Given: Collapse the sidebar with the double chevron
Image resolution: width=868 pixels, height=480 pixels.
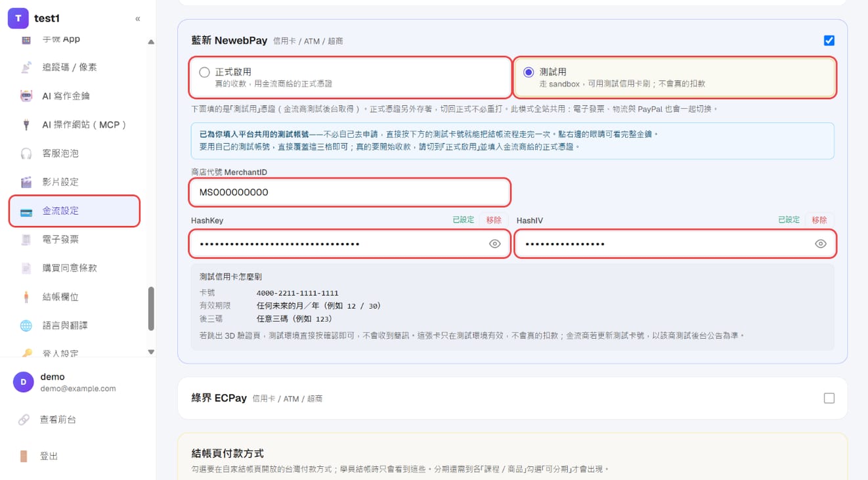Looking at the screenshot, I should (x=137, y=19).
